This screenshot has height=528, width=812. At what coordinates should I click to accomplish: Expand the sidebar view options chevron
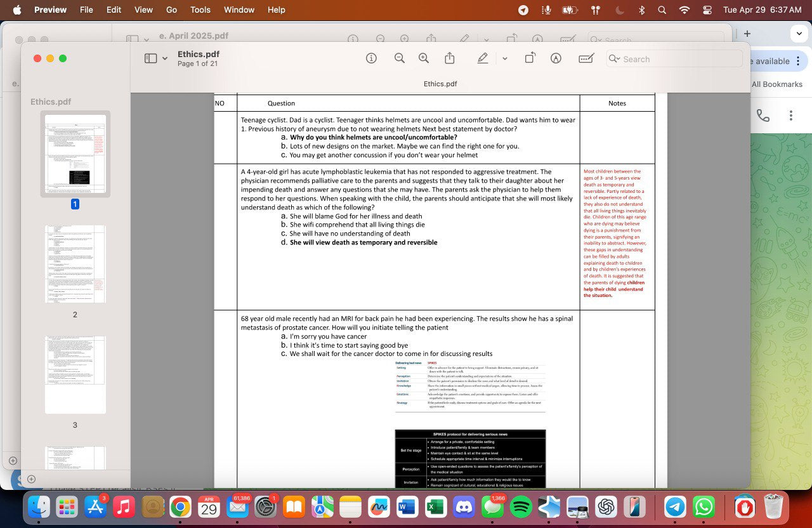(x=165, y=58)
